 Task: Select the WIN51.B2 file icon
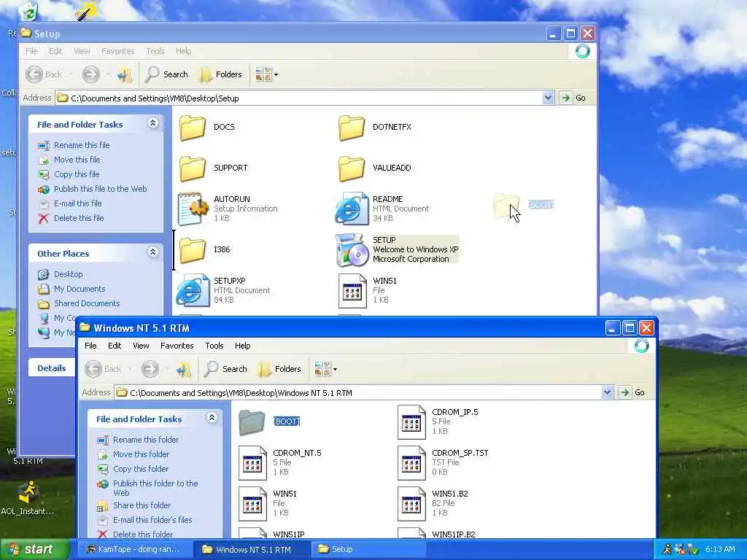[x=411, y=504]
